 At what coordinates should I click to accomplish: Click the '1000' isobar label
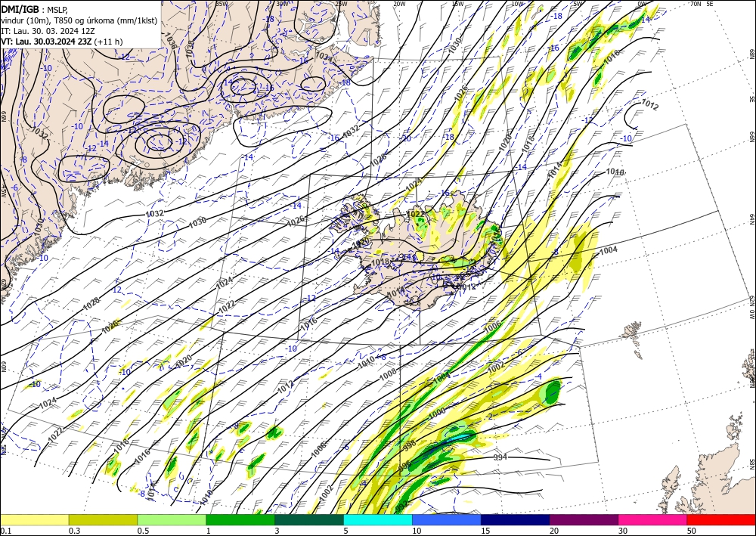(x=437, y=413)
